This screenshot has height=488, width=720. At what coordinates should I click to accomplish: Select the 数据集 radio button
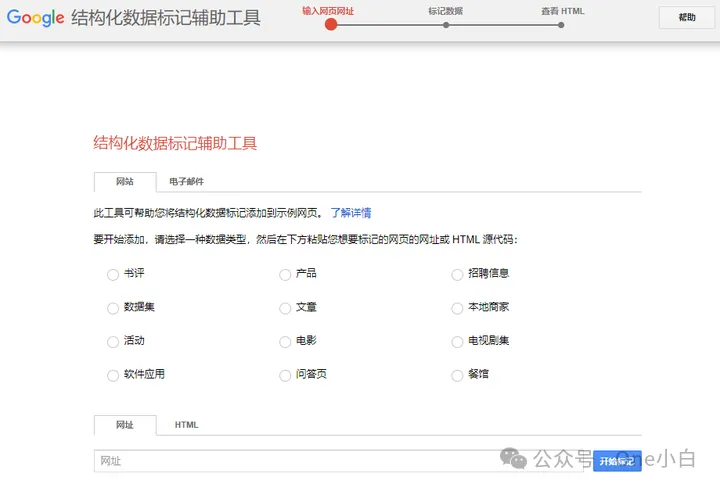(x=113, y=308)
